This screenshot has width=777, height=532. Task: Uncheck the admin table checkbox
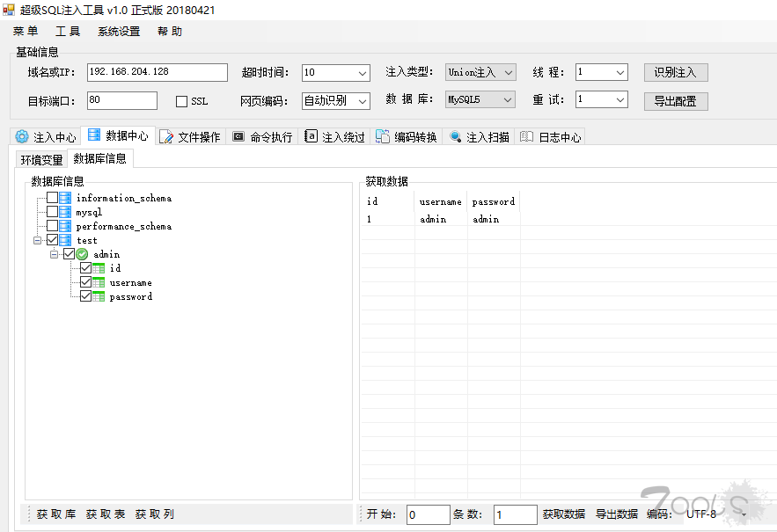click(69, 254)
